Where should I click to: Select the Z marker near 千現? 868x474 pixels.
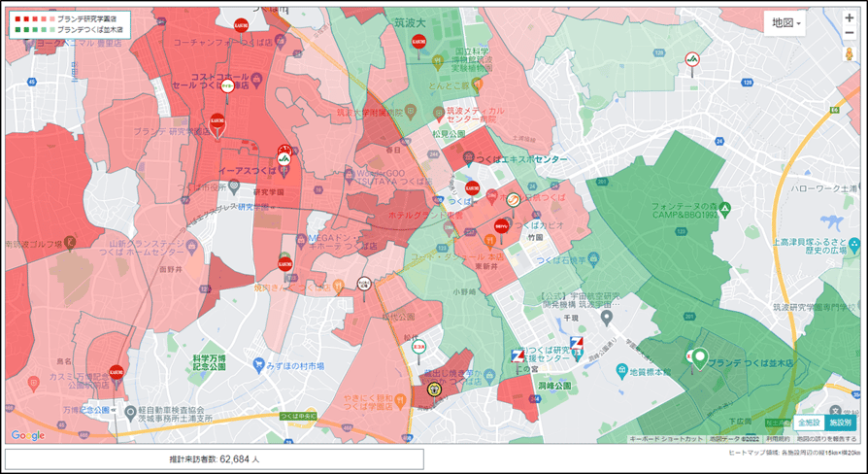[x=577, y=343]
